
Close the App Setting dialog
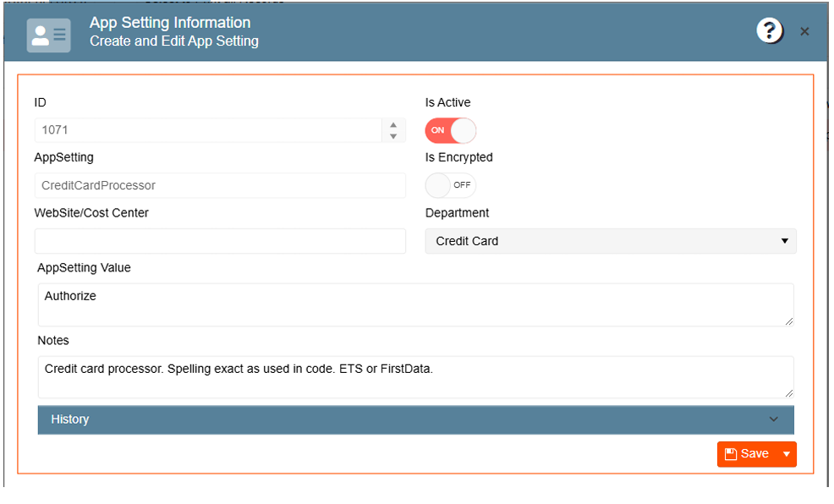click(804, 32)
